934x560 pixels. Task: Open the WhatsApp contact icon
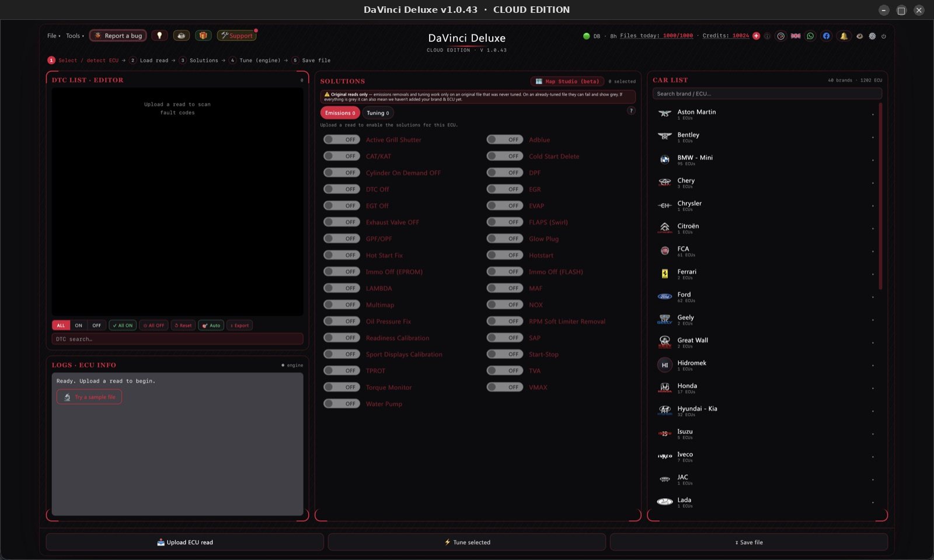(x=810, y=36)
